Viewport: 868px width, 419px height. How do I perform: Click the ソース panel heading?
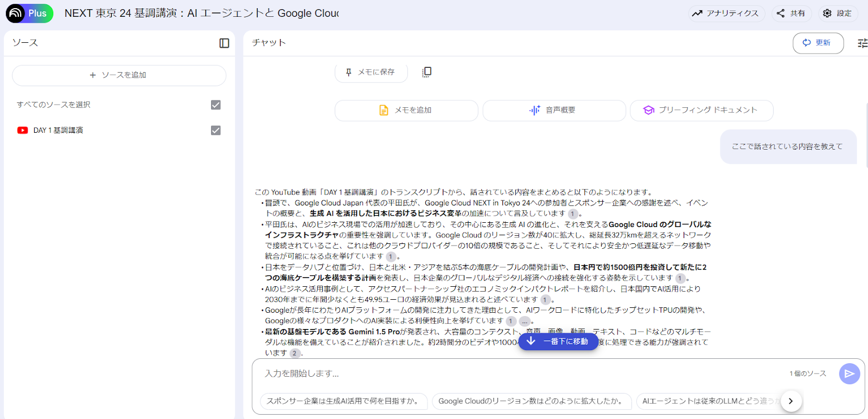click(25, 43)
